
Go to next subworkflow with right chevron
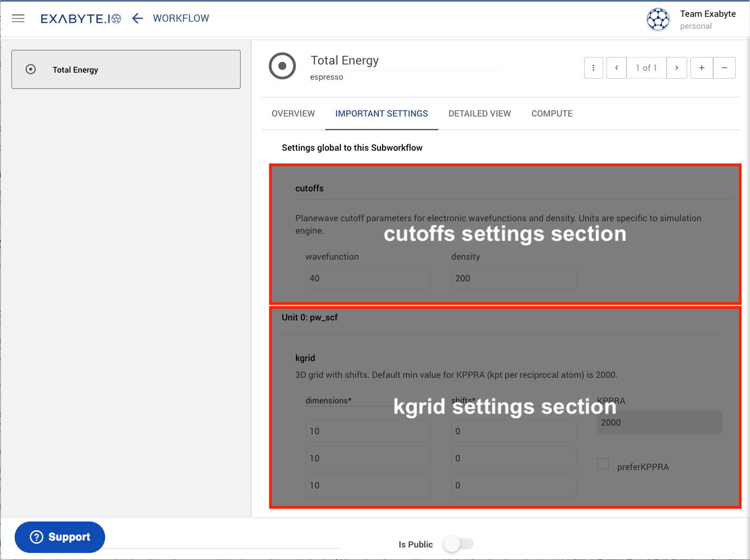677,68
